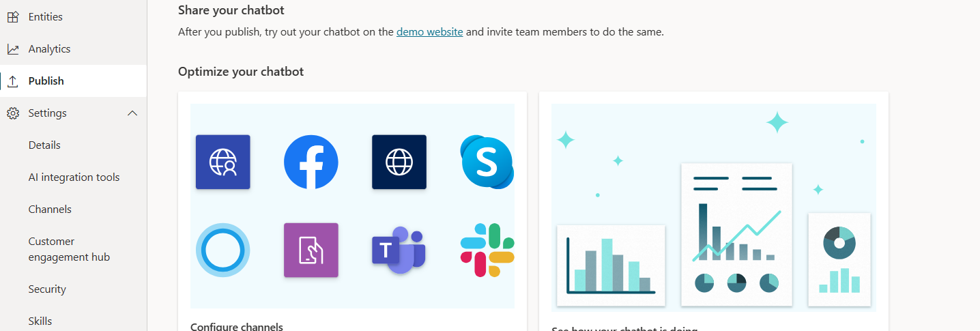980x331 pixels.
Task: Open Security settings
Action: (x=47, y=289)
